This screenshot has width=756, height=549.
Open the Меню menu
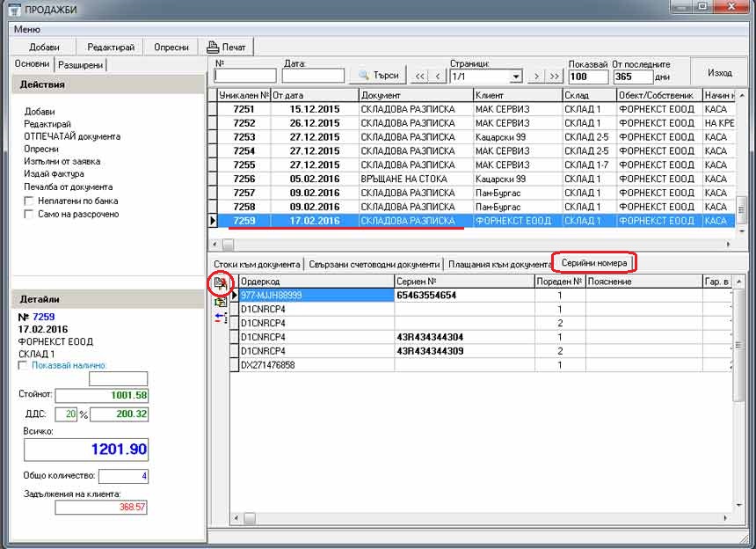point(27,29)
